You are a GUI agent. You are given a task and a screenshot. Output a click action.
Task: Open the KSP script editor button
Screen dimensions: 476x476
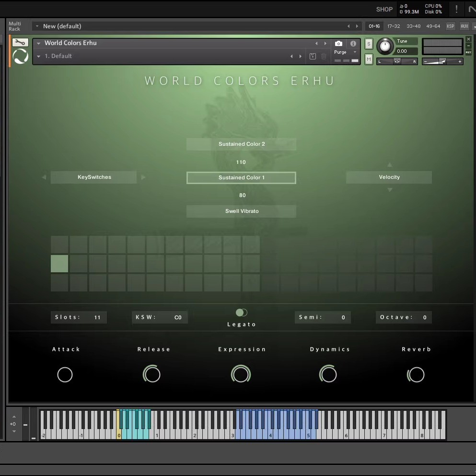(450, 26)
